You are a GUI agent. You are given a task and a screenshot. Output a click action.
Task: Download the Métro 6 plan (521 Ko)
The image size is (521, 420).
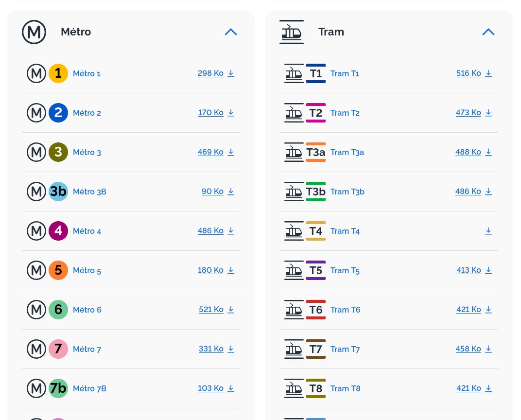pos(216,310)
